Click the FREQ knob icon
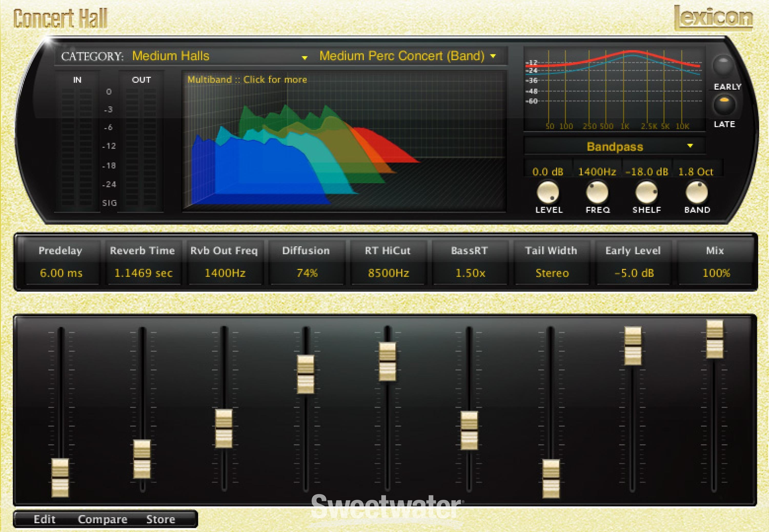769x532 pixels. click(x=591, y=196)
